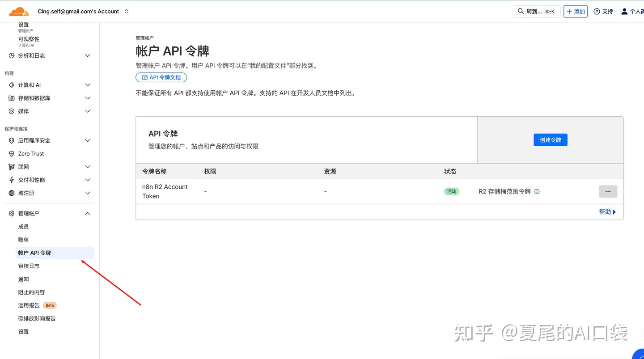Viewport: 644px width, 359px height.
Task: Click the 创建令牌 button
Action: tap(551, 139)
